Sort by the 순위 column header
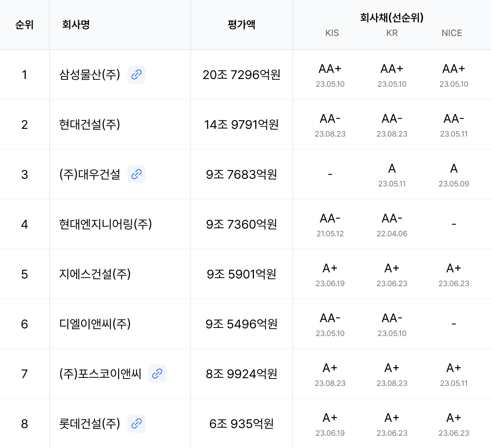Viewport: 491px width, 448px height. point(25,25)
